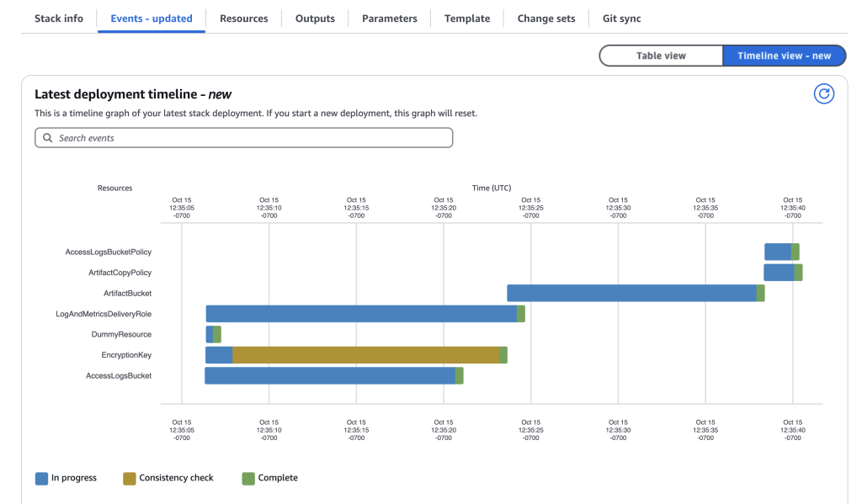862x504 pixels.
Task: Click inside the Search events field
Action: [x=244, y=137]
